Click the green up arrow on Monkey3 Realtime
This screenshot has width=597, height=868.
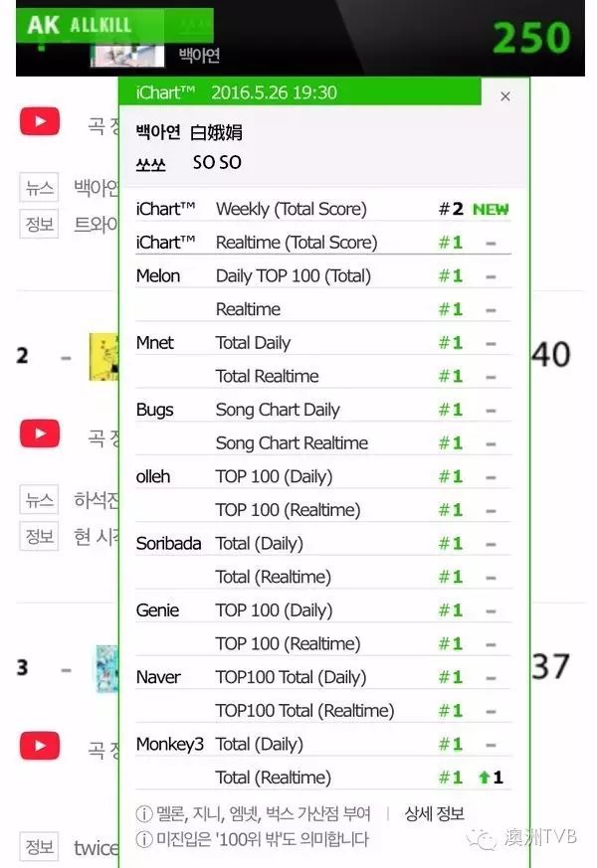pyautogui.click(x=484, y=778)
